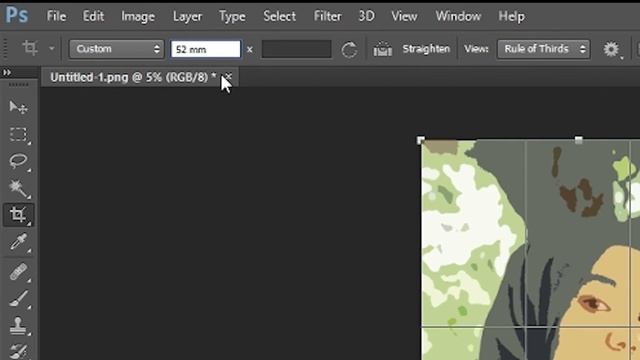Open the 3D menu

(x=366, y=16)
